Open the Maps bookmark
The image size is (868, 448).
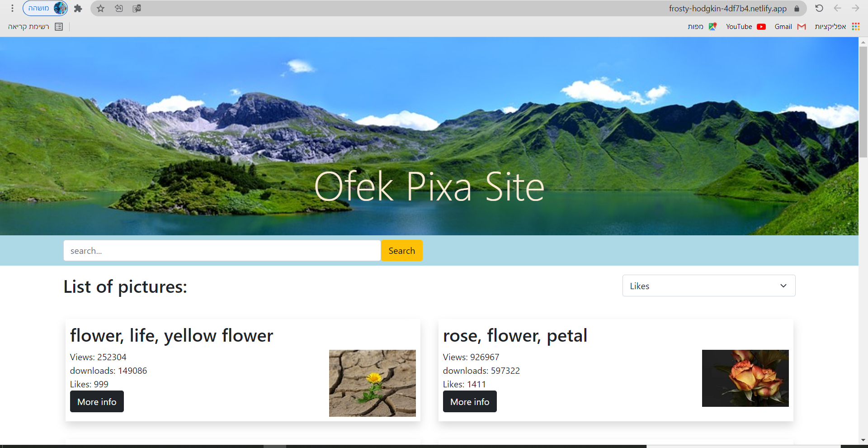click(x=702, y=26)
